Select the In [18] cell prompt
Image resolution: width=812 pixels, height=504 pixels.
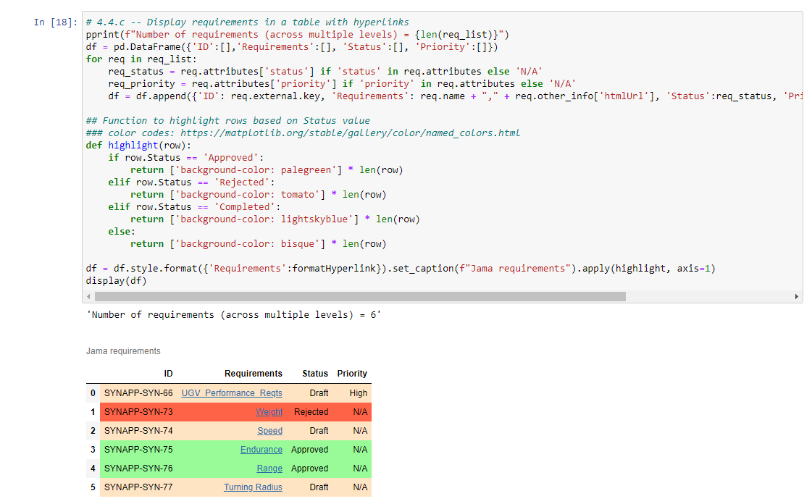tap(55, 22)
